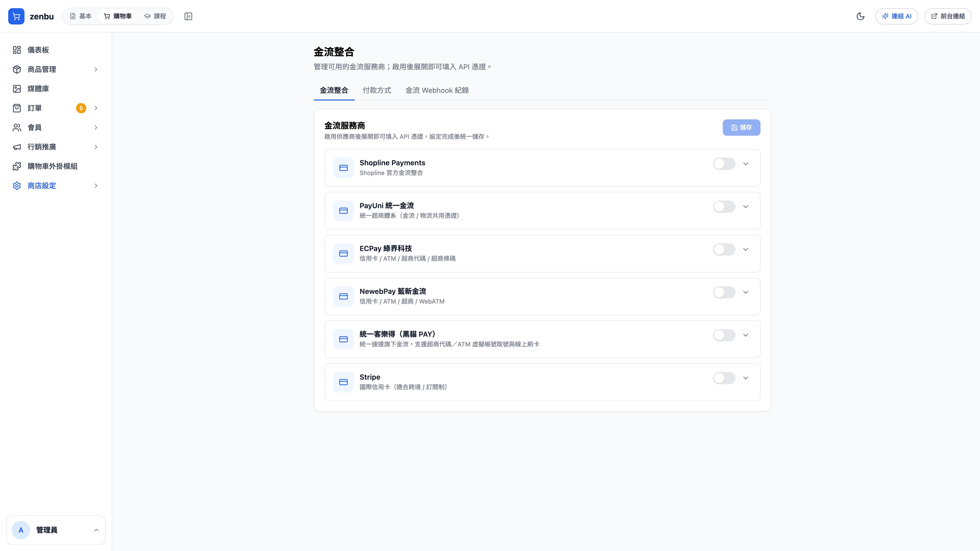Click the ECPay 綠界科技 card icon

click(344, 254)
